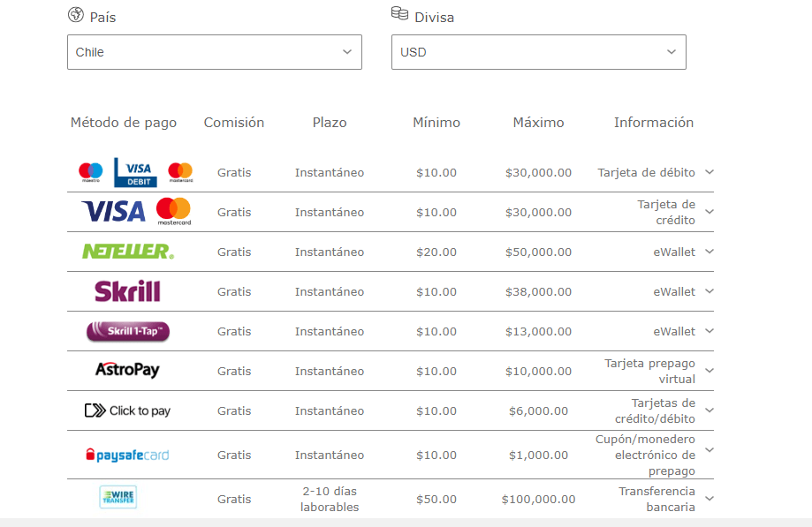Click the $50,000.00 Neteller maximum
Image resolution: width=812 pixels, height=527 pixels.
(539, 252)
